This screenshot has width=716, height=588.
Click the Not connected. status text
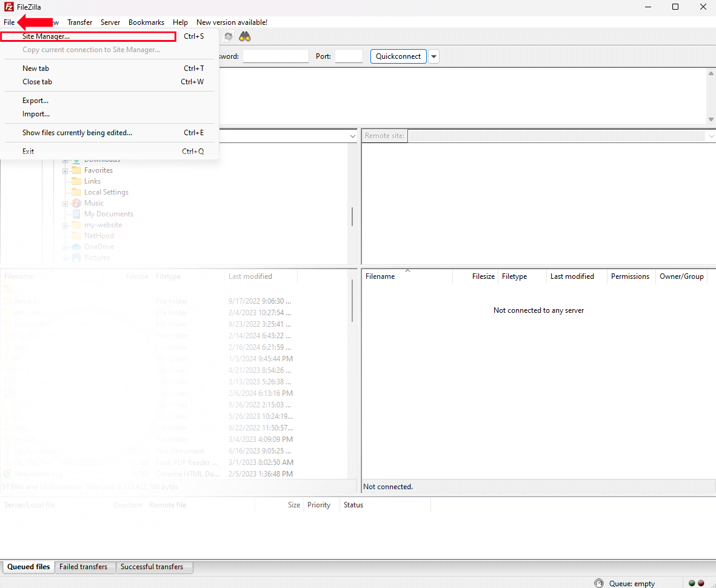pyautogui.click(x=388, y=487)
